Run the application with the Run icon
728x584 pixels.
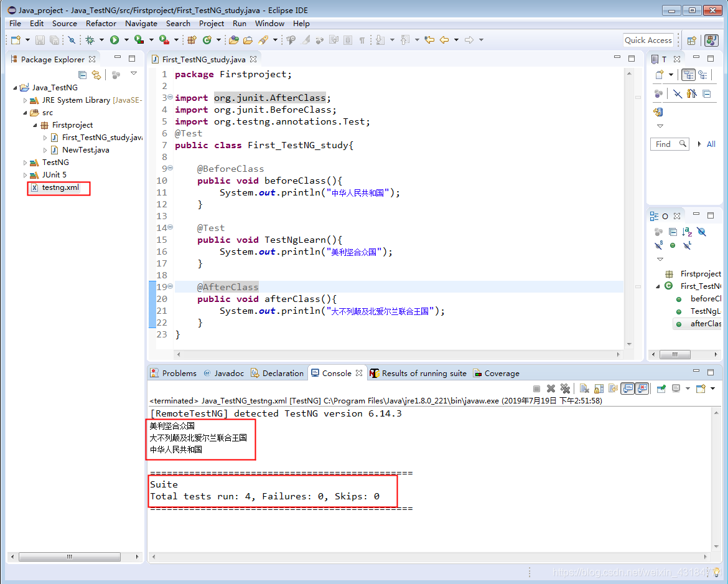[x=114, y=39]
